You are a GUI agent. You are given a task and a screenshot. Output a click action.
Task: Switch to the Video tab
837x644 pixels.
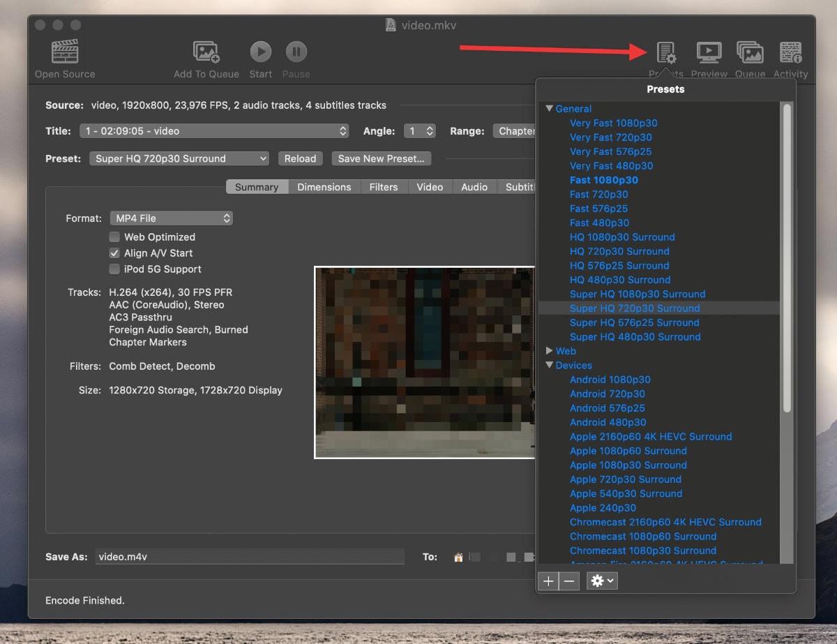[x=430, y=187]
